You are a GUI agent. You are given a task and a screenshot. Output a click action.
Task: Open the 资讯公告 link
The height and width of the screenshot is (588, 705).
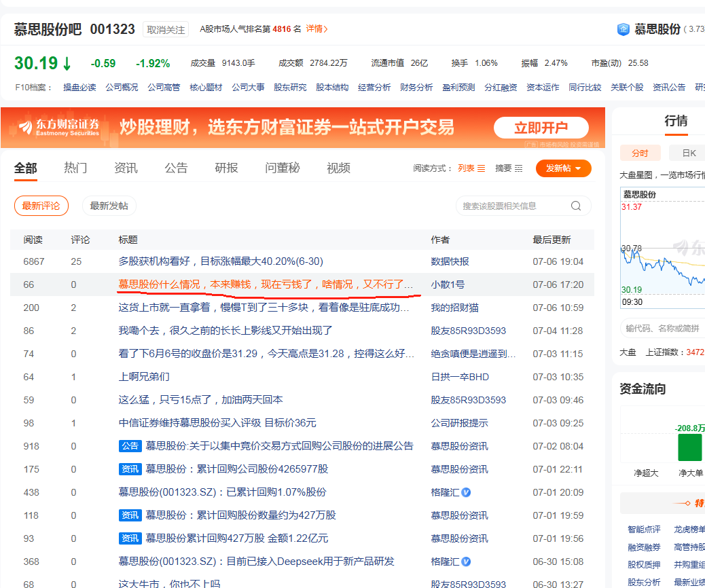[x=669, y=87]
